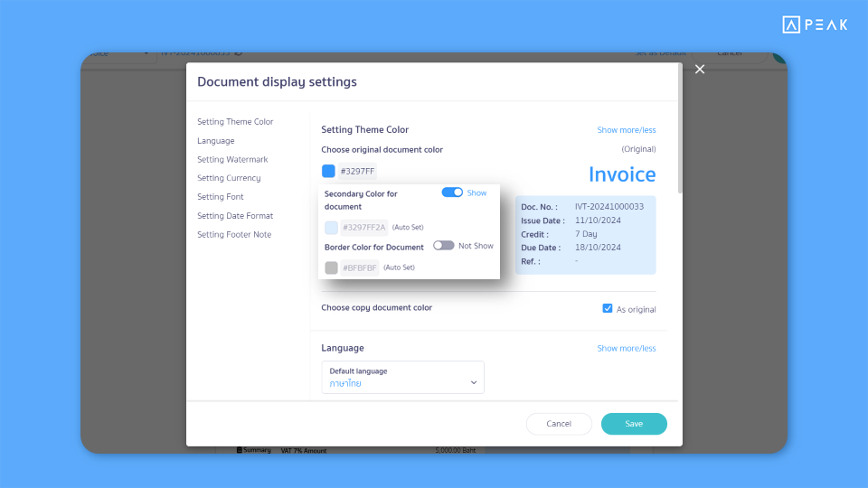Click document number IVT-20241000033 in preview
This screenshot has height=488, width=868.
[609, 207]
